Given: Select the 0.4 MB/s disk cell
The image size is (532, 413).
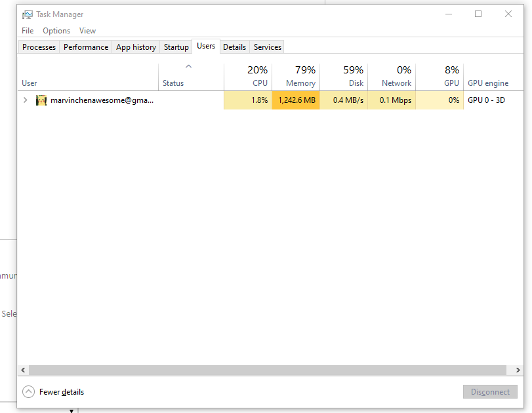Looking at the screenshot, I should click(344, 100).
